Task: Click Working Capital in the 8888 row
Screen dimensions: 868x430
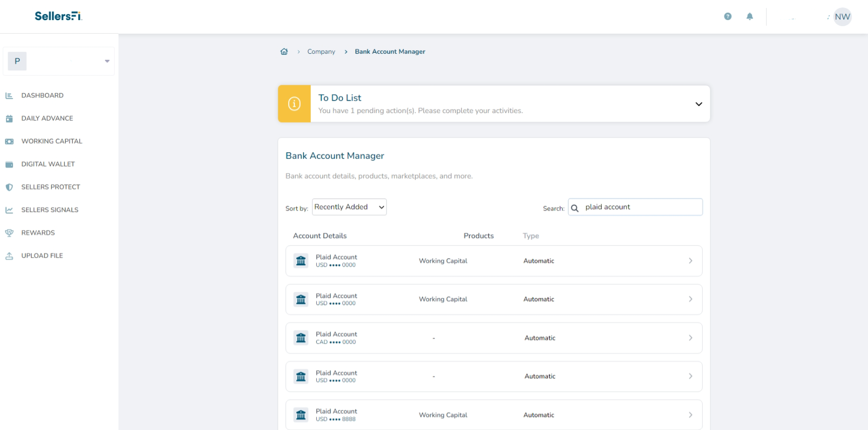Action: tap(443, 415)
